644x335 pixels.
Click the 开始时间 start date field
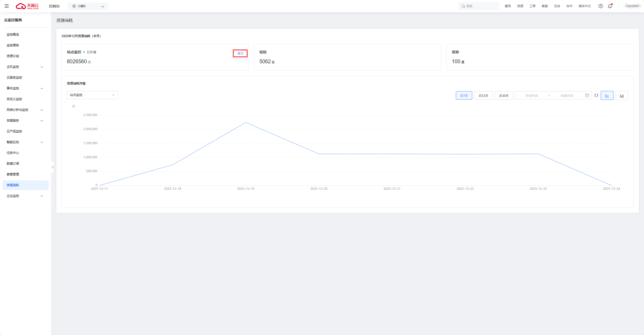[x=531, y=96]
